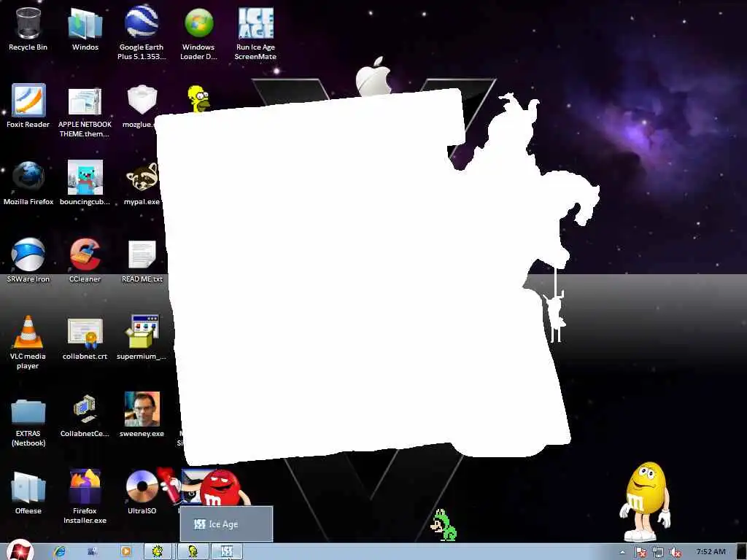Open Foxit Reader desktop shortcut
The width and height of the screenshot is (747, 560).
(28, 106)
